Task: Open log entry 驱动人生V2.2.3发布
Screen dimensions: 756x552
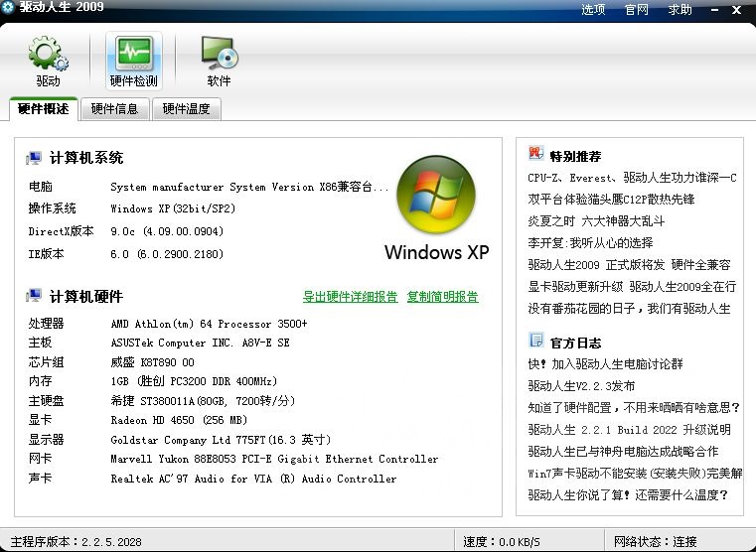Action: point(581,386)
